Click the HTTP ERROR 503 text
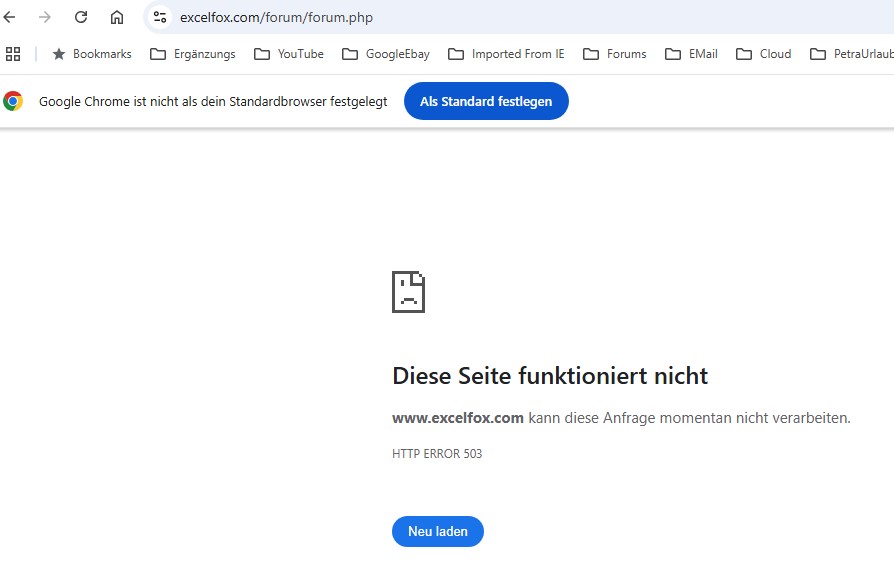The height and width of the screenshot is (588, 894). pyautogui.click(x=437, y=454)
